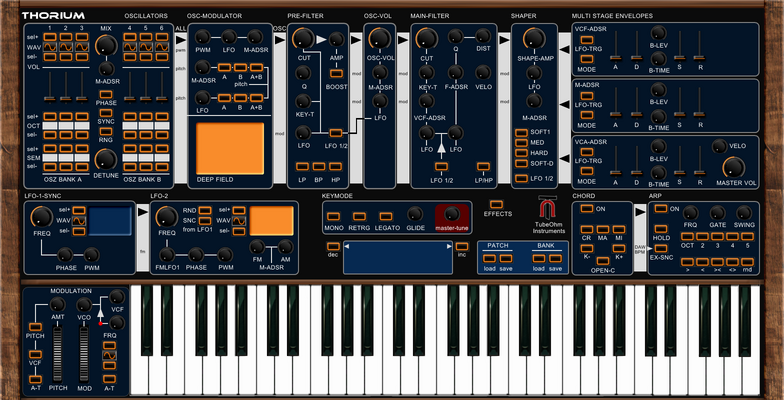Click the LFO-1 waveform selector icon
The height and width of the screenshot is (400, 784).
pos(79,221)
